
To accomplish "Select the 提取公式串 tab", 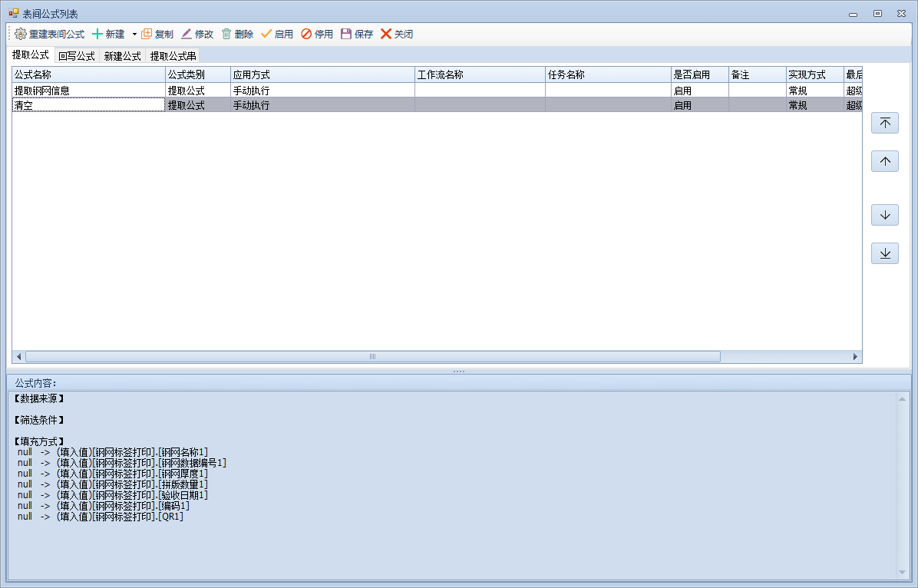I will point(173,56).
